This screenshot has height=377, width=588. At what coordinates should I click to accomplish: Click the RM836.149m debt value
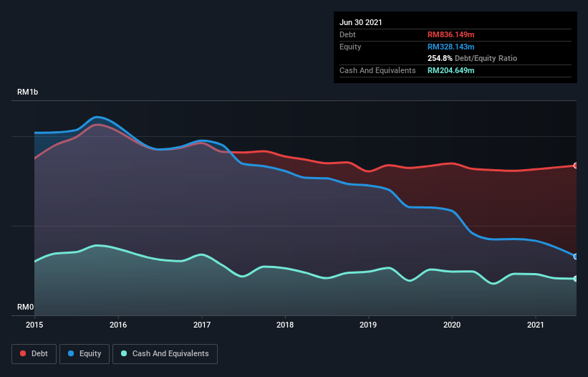click(450, 34)
